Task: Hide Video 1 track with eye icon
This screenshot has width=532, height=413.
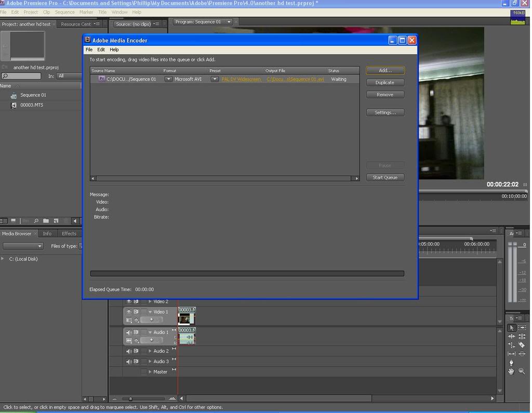Action: (129, 312)
